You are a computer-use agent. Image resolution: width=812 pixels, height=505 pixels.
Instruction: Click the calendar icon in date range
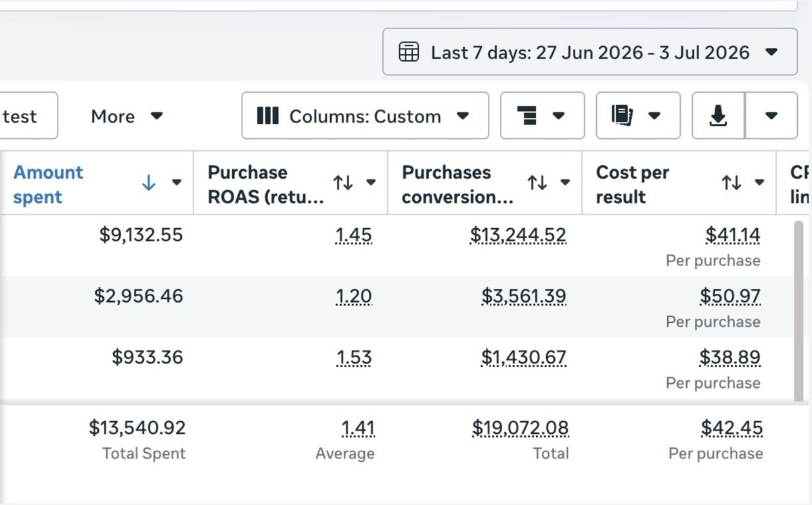[409, 52]
